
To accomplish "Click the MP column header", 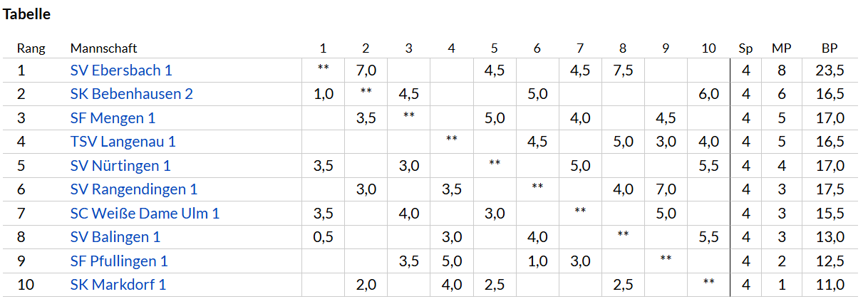I will click(782, 48).
